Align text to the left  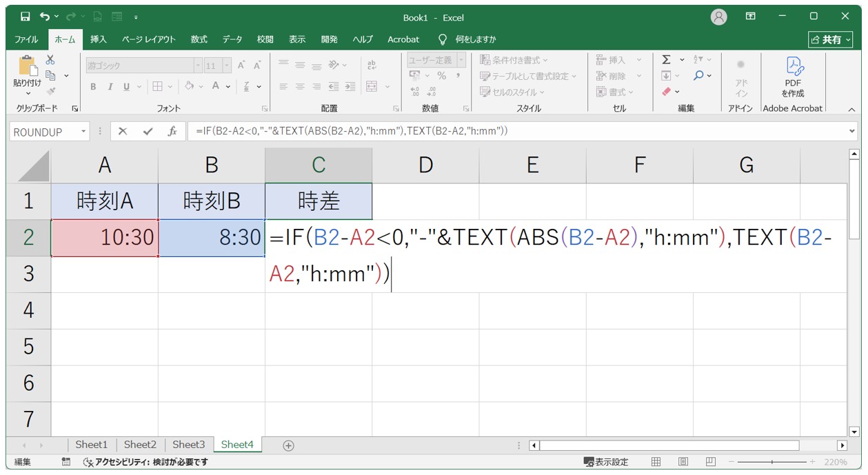283,87
